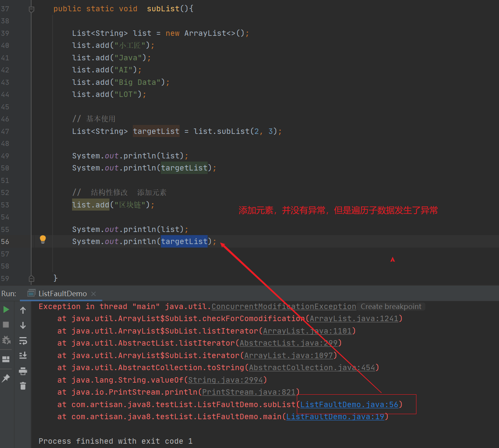
Task: Open ArrayList.java:1097 stack trace link
Action: [289, 355]
